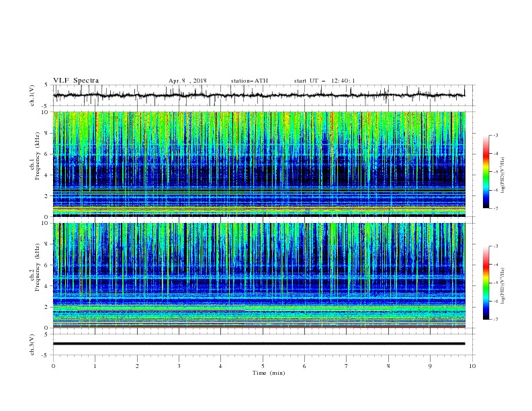Click the "8" minute time-axis label
This screenshot has height=411, width=532.
388,366
